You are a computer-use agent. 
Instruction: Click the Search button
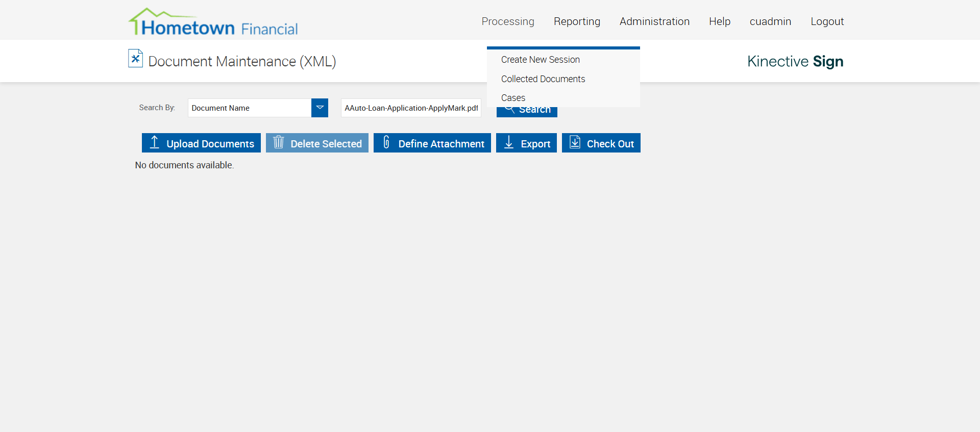pos(527,112)
